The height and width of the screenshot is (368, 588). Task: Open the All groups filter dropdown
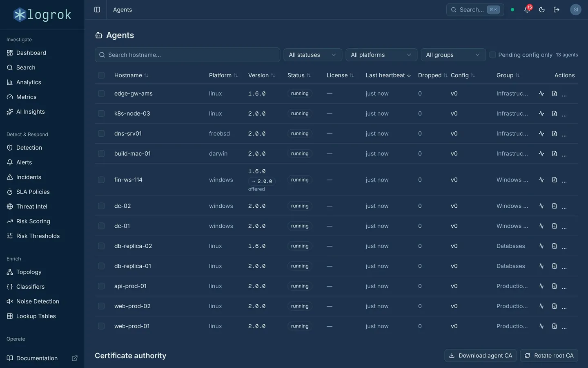(x=453, y=55)
